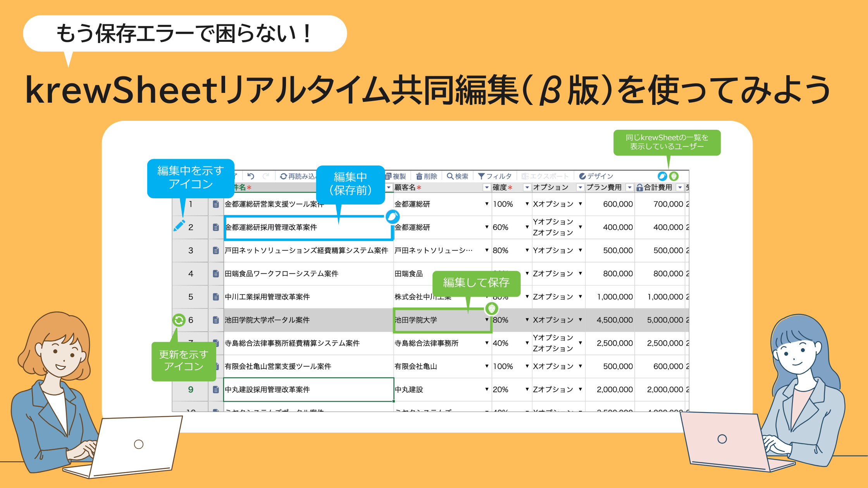
Task: Open the 20% probability dropdown in row 9
Action: pos(527,389)
